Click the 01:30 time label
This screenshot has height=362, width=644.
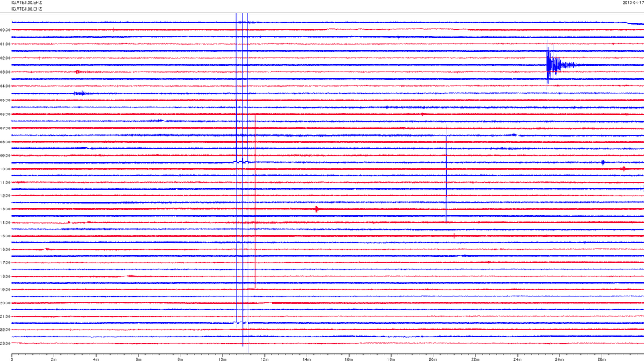[x=5, y=44]
